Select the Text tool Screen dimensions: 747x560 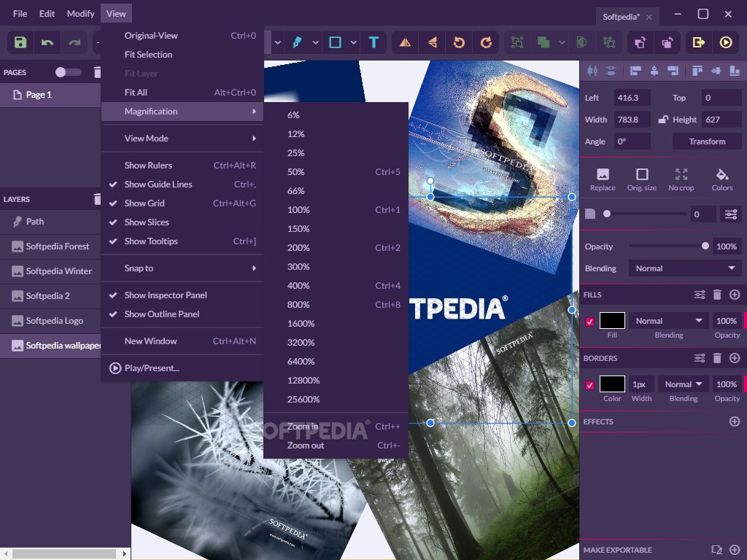(x=374, y=42)
